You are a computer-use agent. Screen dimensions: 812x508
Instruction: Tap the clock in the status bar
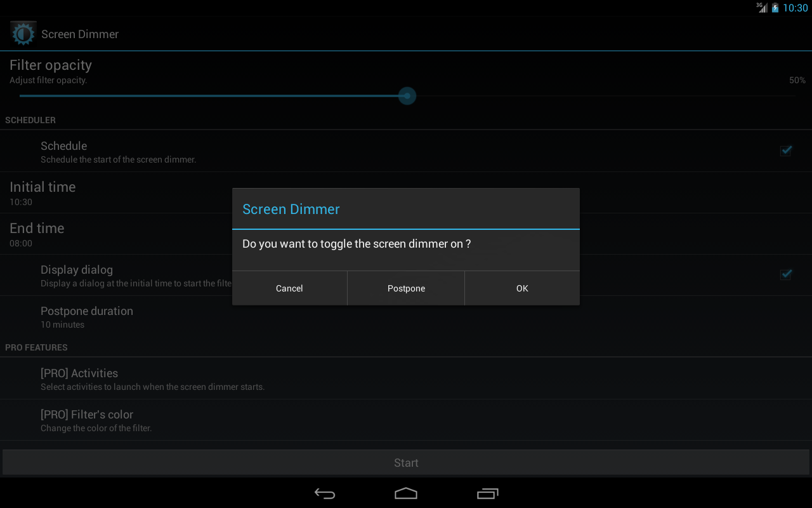[796, 8]
